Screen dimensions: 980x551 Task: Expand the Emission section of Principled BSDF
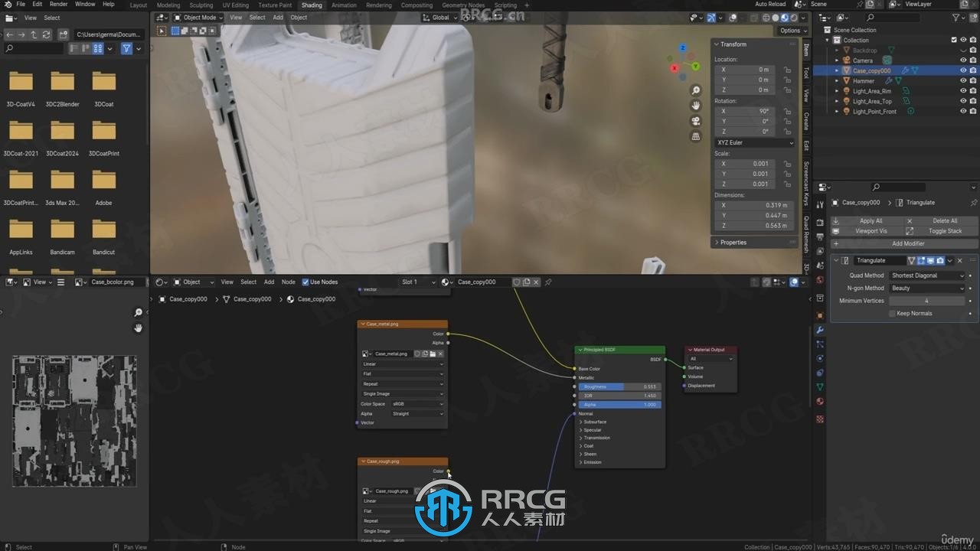(x=592, y=462)
